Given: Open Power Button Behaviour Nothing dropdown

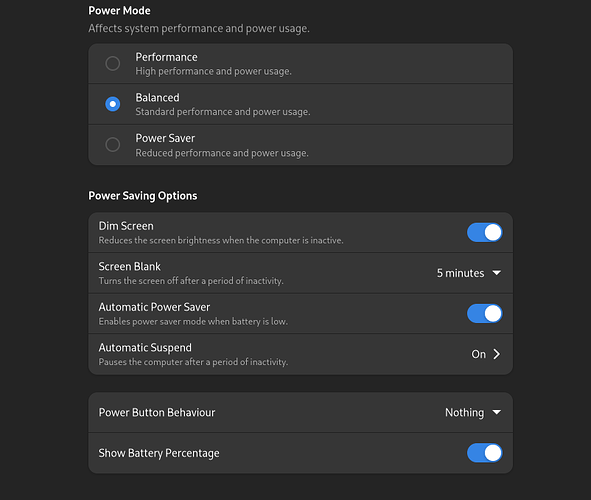Looking at the screenshot, I should [473, 412].
